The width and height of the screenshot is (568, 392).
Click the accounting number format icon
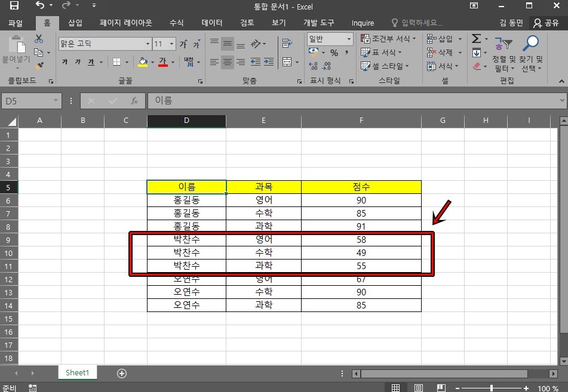(x=314, y=52)
